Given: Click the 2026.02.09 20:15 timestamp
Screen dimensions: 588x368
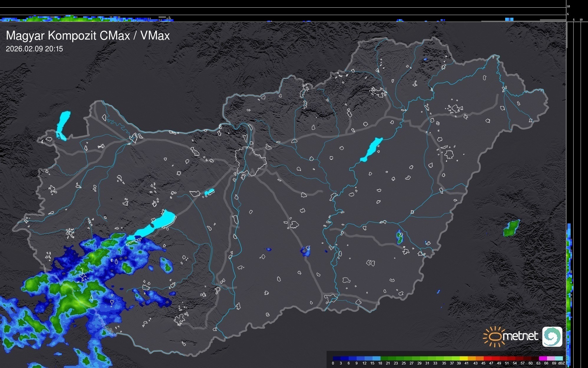Looking at the screenshot, I should point(34,49).
